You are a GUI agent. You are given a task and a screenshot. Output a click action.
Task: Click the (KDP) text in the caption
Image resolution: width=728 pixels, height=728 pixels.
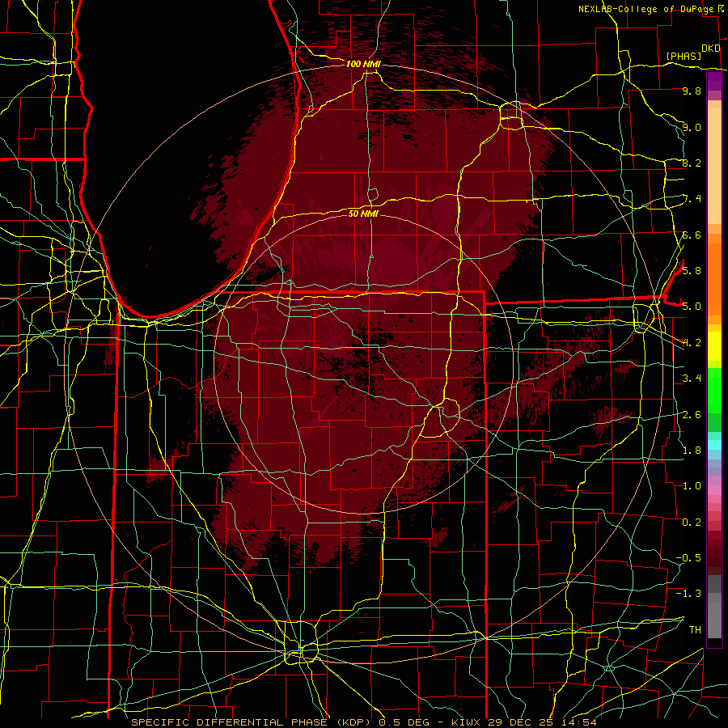pyautogui.click(x=353, y=722)
